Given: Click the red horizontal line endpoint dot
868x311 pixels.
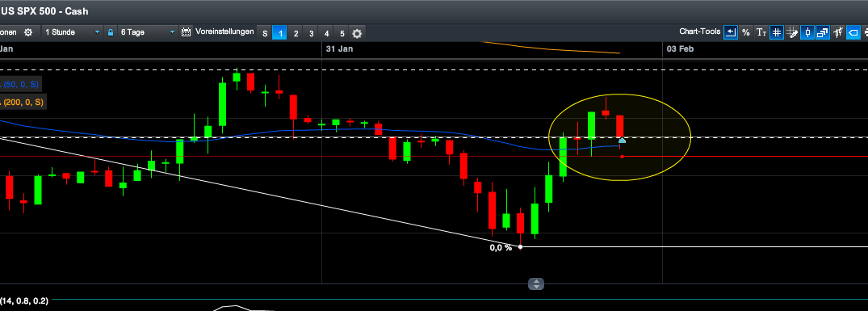Looking at the screenshot, I should (x=623, y=157).
